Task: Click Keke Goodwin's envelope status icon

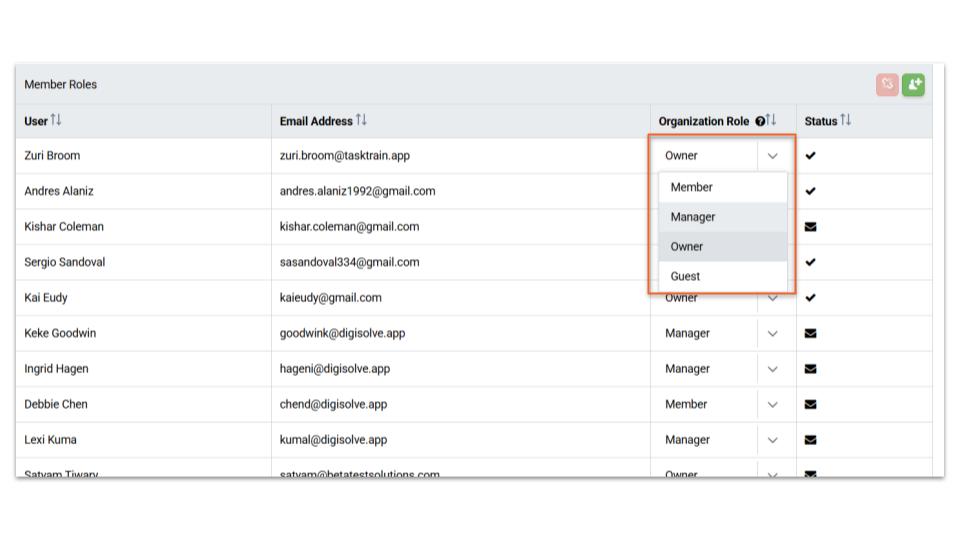Action: point(811,333)
